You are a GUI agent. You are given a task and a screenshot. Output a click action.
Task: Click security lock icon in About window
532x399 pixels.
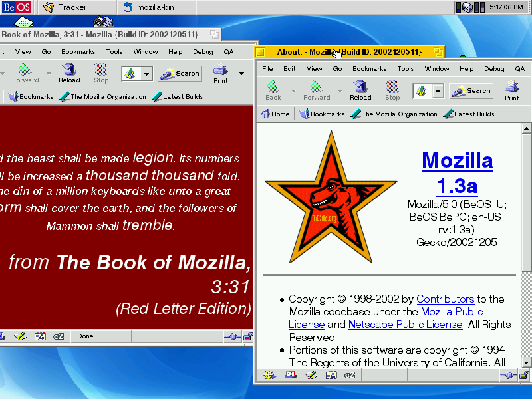(x=524, y=375)
